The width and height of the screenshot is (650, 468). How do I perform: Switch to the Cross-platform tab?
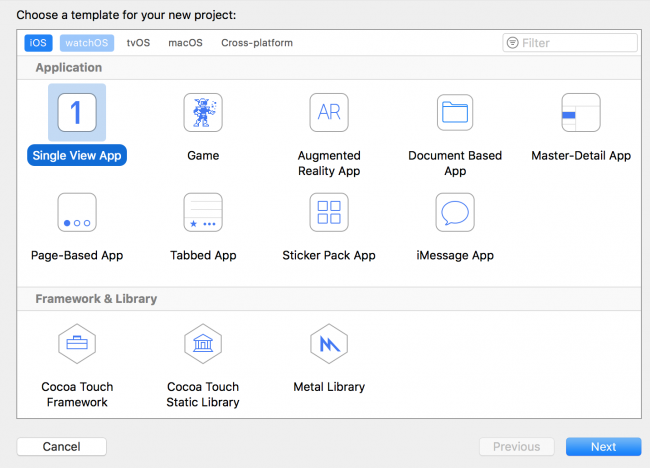(257, 43)
